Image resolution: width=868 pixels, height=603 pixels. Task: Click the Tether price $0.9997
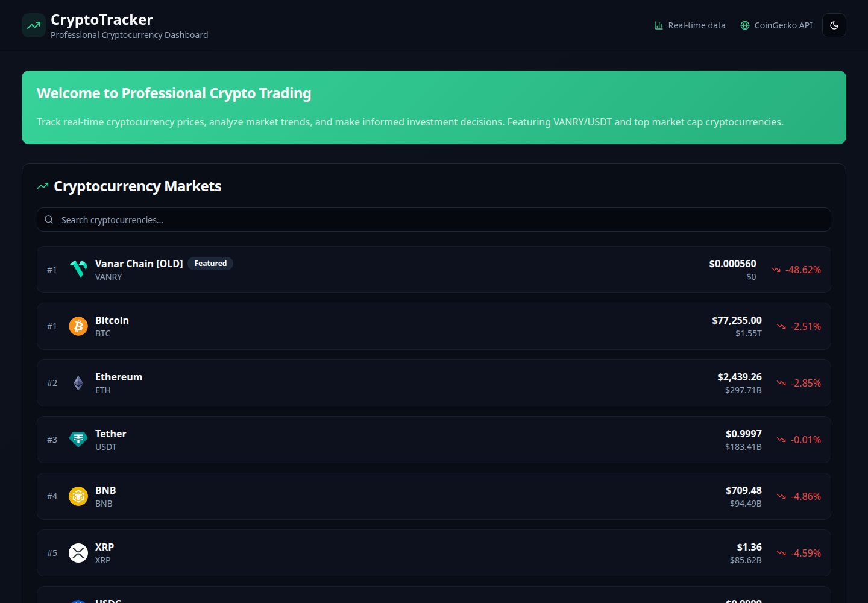(x=744, y=434)
